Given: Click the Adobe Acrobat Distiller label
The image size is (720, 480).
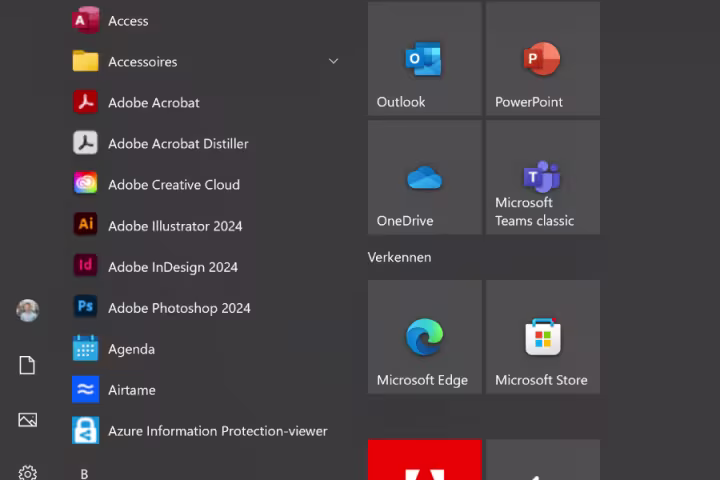Looking at the screenshot, I should 178,144.
